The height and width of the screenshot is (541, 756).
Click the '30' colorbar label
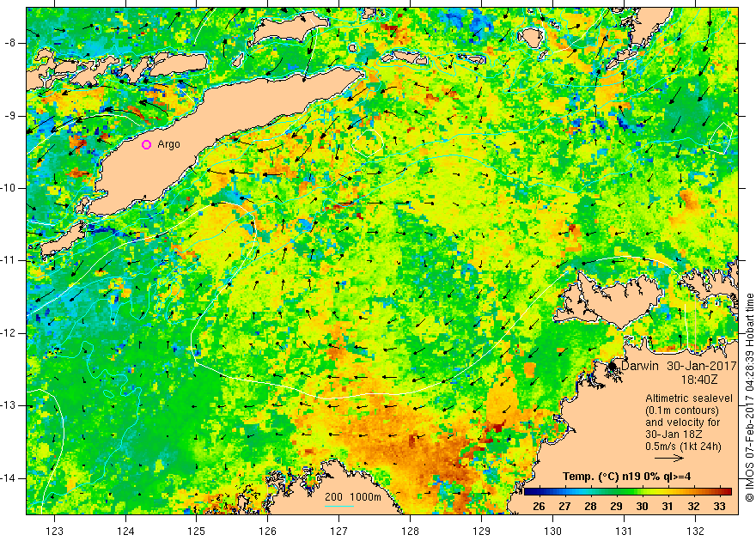642,507
